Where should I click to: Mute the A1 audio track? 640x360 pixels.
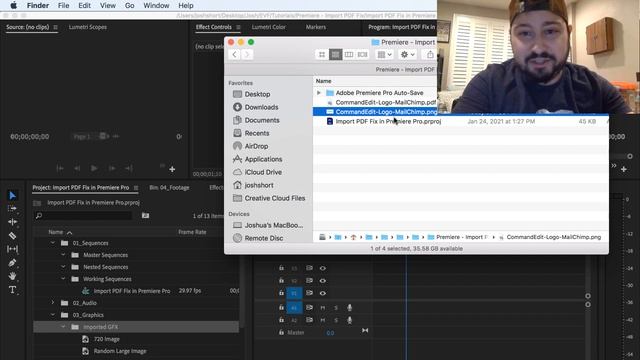(323, 308)
